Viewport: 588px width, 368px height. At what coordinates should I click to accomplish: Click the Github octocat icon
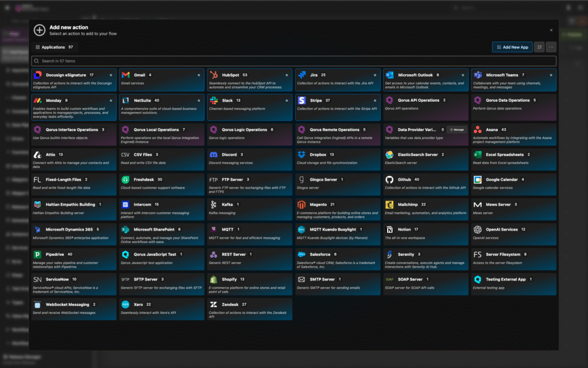[390, 179]
